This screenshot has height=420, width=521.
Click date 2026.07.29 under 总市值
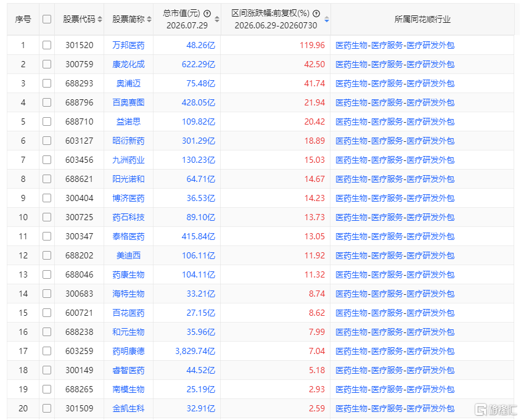(x=187, y=25)
